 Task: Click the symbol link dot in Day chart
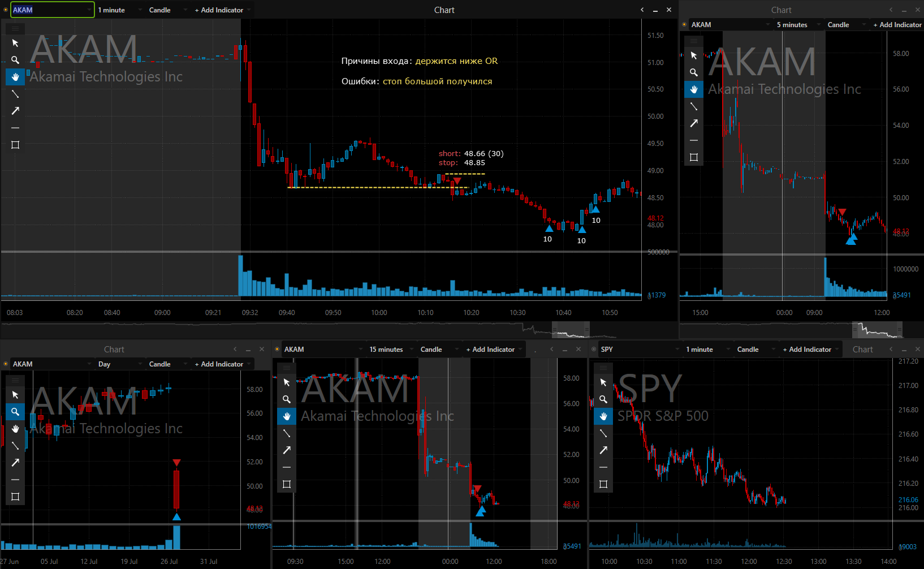6,364
